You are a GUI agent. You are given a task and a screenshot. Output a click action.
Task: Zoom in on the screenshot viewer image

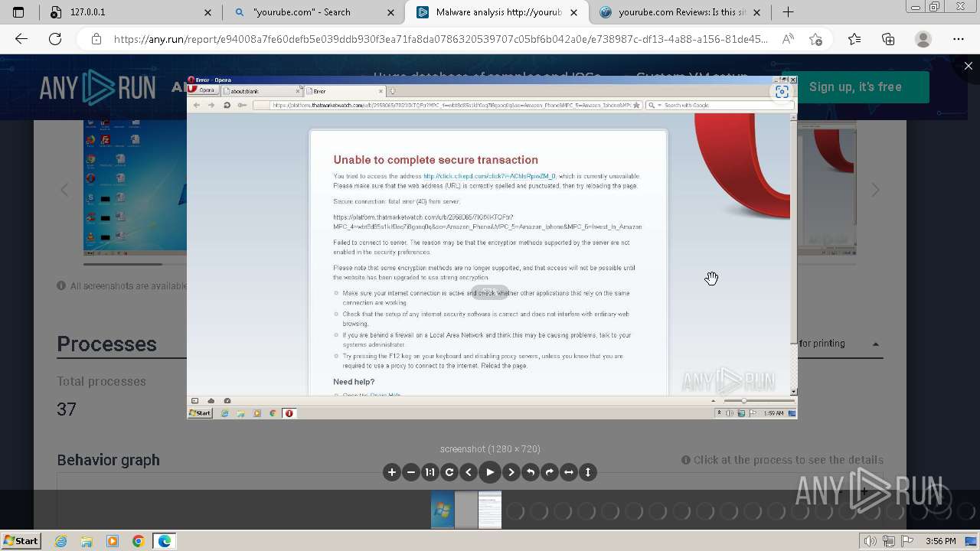coord(392,472)
